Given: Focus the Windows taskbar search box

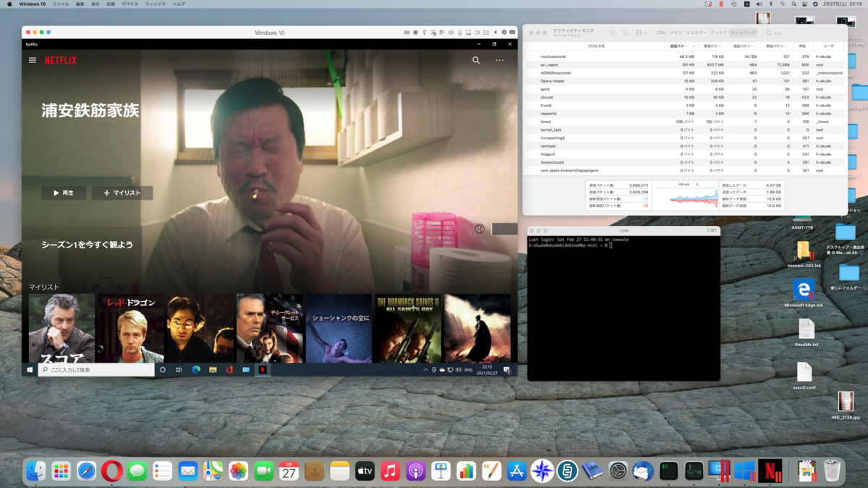Looking at the screenshot, I should (96, 369).
